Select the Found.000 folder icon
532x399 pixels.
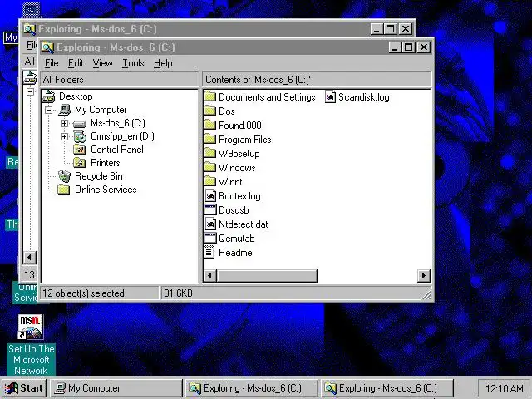tap(210, 126)
